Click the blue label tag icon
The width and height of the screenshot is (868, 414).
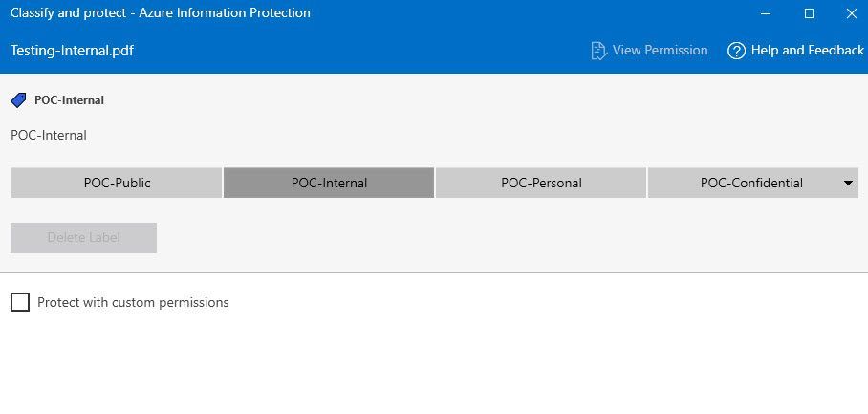18,99
